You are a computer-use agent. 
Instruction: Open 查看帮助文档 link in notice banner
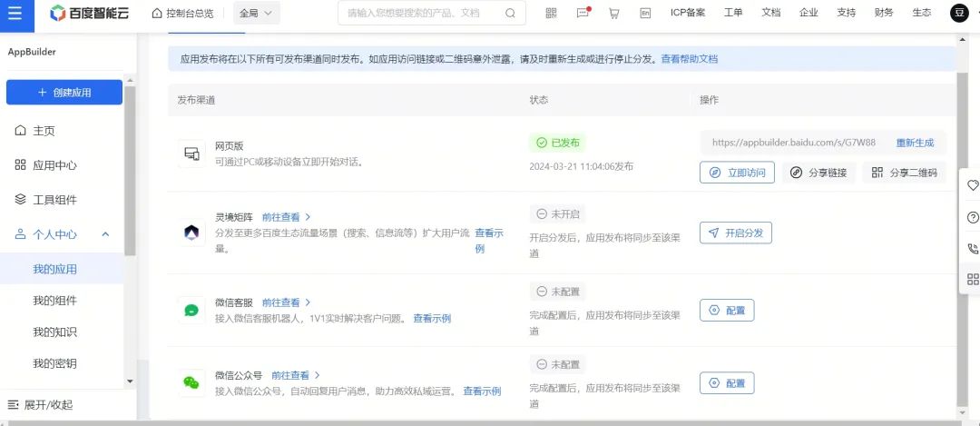pos(690,59)
